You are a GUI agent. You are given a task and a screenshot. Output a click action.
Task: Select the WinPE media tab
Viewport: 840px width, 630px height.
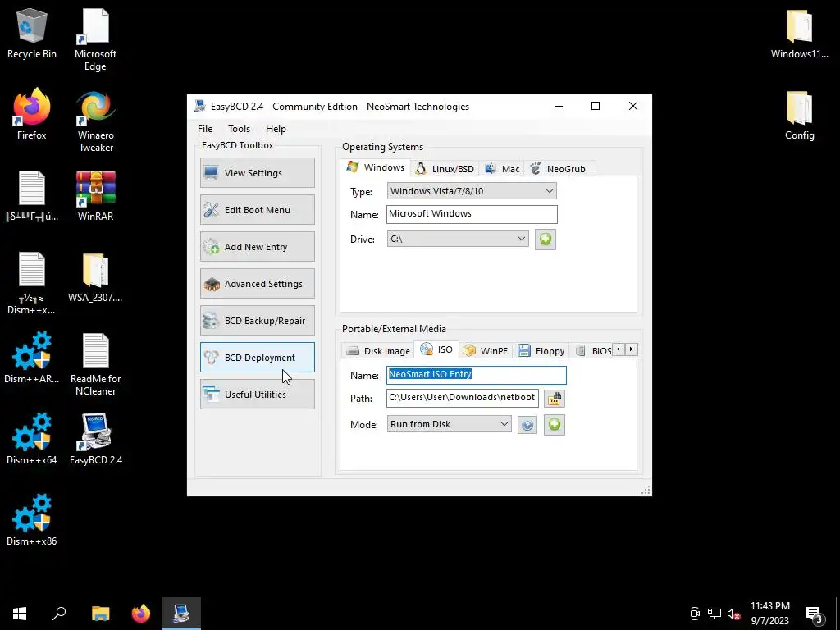(x=486, y=351)
